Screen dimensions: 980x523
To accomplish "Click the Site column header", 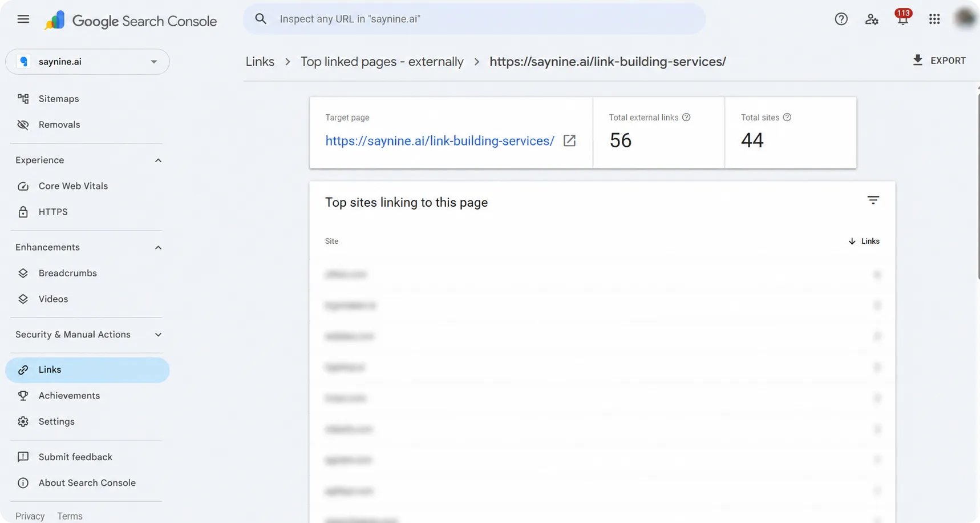I will (331, 242).
